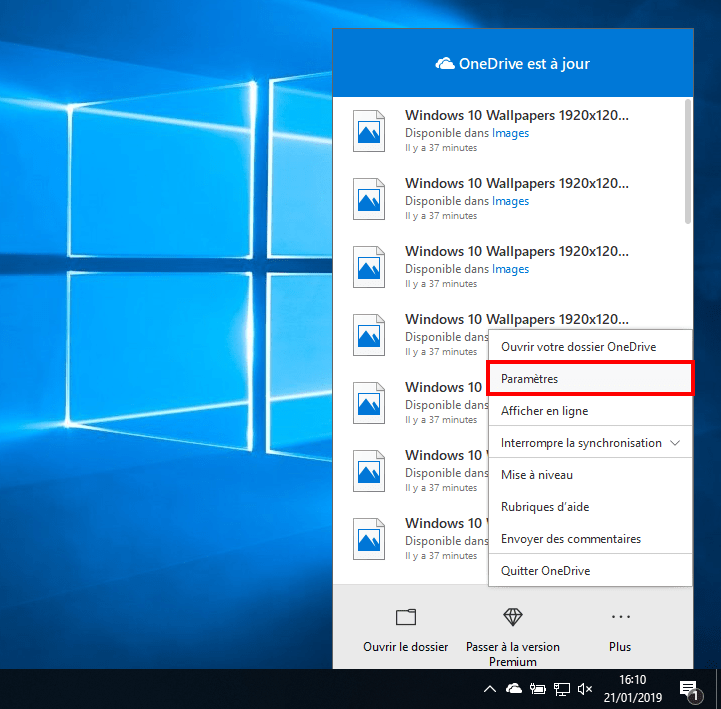
Task: Click the Show desktop strip at taskbar end
Action: pyautogui.click(x=717, y=689)
